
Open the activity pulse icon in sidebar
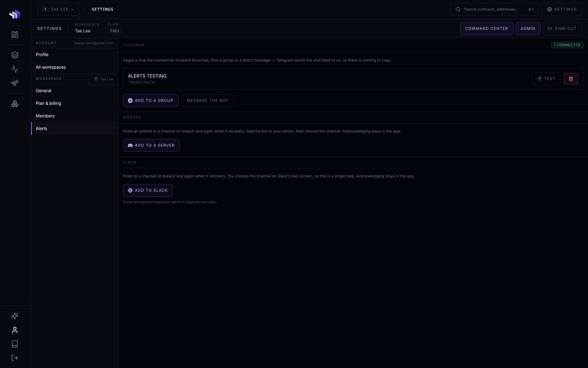(15, 69)
